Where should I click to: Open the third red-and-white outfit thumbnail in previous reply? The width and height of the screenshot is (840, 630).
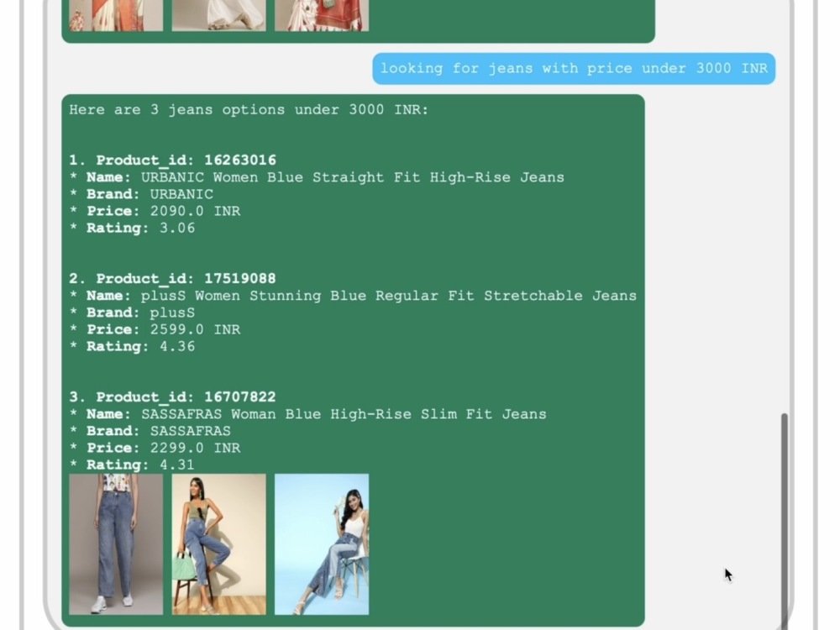click(322, 15)
